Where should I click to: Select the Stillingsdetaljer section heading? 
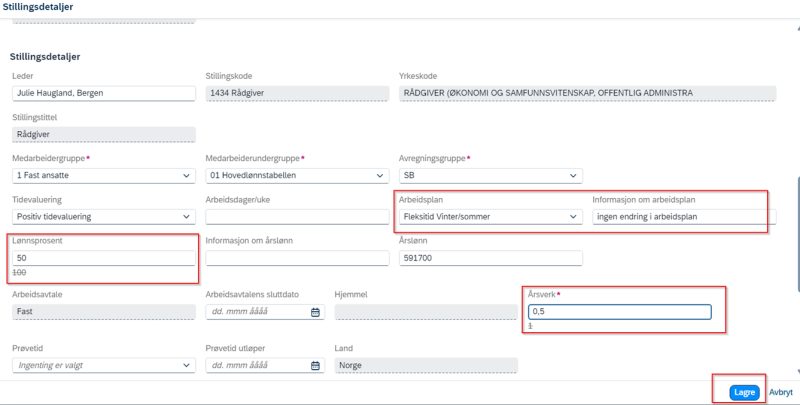coord(45,57)
